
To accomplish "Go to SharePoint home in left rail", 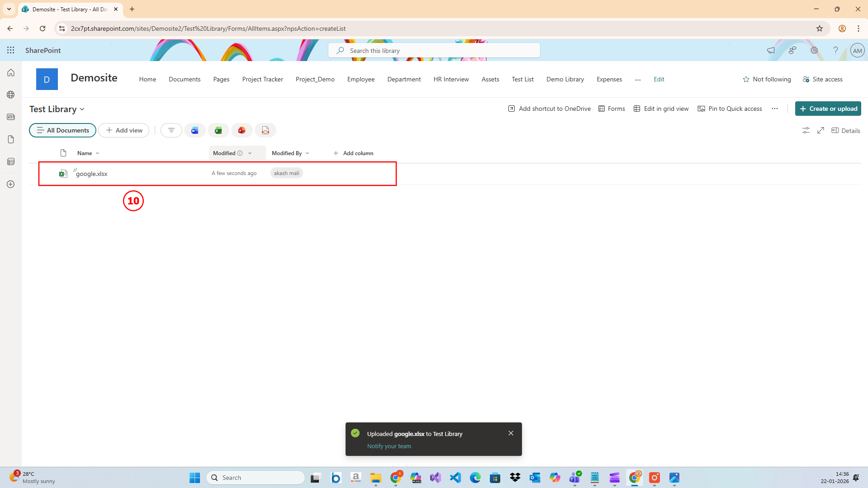I will tap(11, 72).
